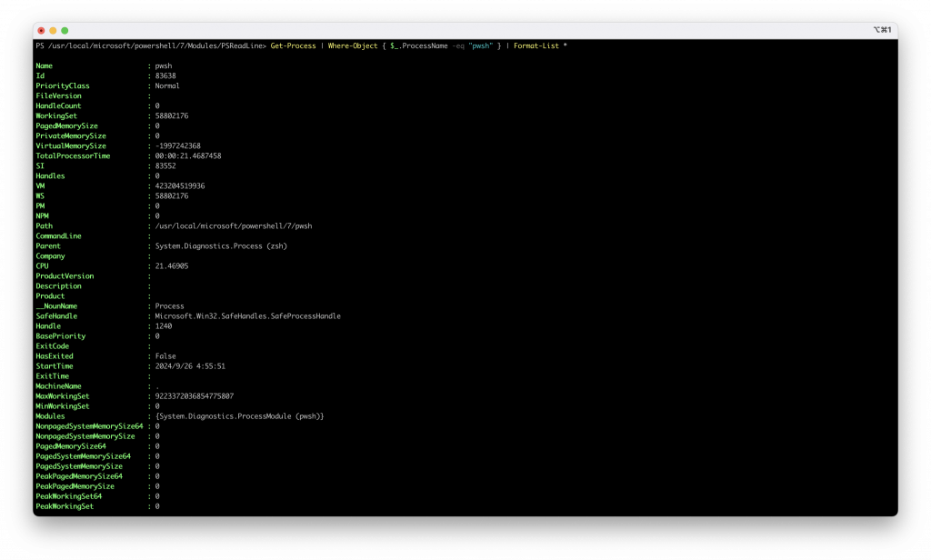The width and height of the screenshot is (931, 560).
Task: Click the ExitTime property label
Action: pyautogui.click(x=52, y=376)
